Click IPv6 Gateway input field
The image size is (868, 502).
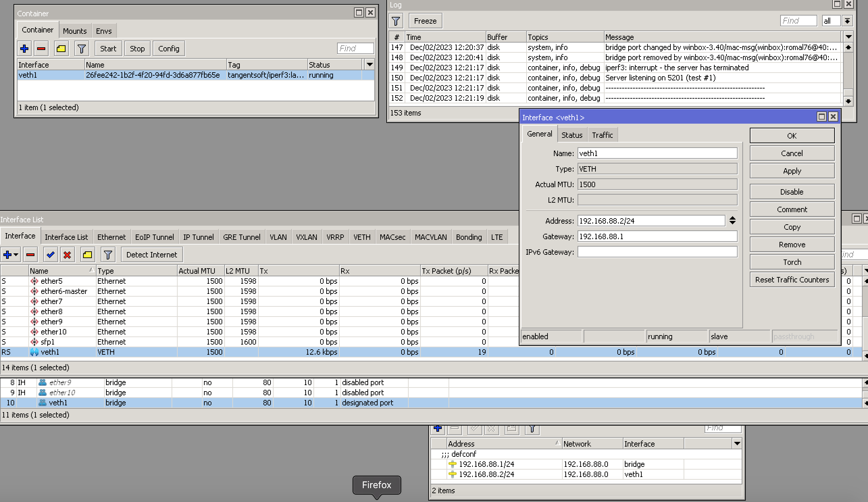657,252
